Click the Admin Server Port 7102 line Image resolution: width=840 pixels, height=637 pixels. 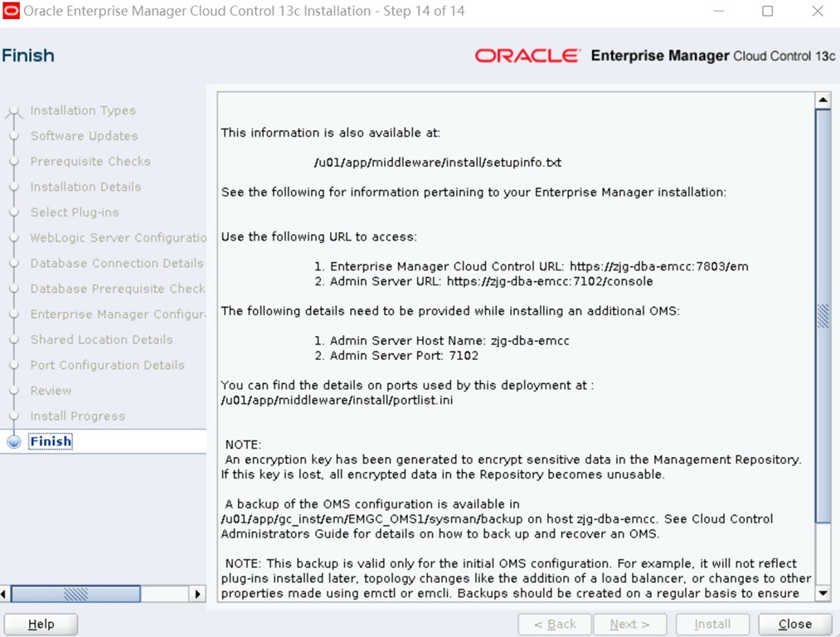(396, 356)
